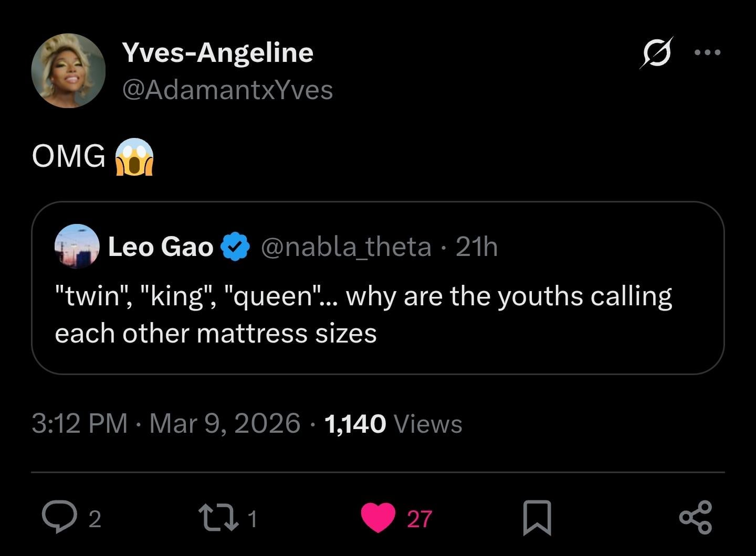Repost this tweet using the retweet icon
This screenshot has width=756, height=556.
coord(217,518)
